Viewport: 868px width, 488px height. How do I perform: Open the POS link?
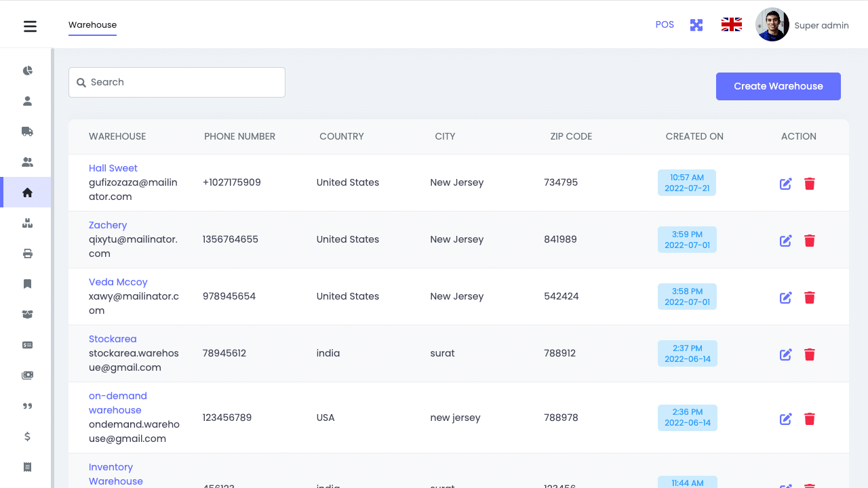665,24
